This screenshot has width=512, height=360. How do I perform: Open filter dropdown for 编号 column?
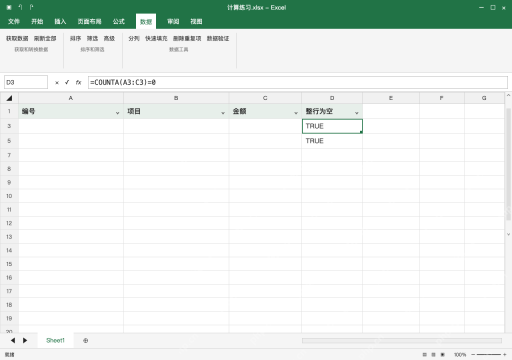[x=117, y=113]
